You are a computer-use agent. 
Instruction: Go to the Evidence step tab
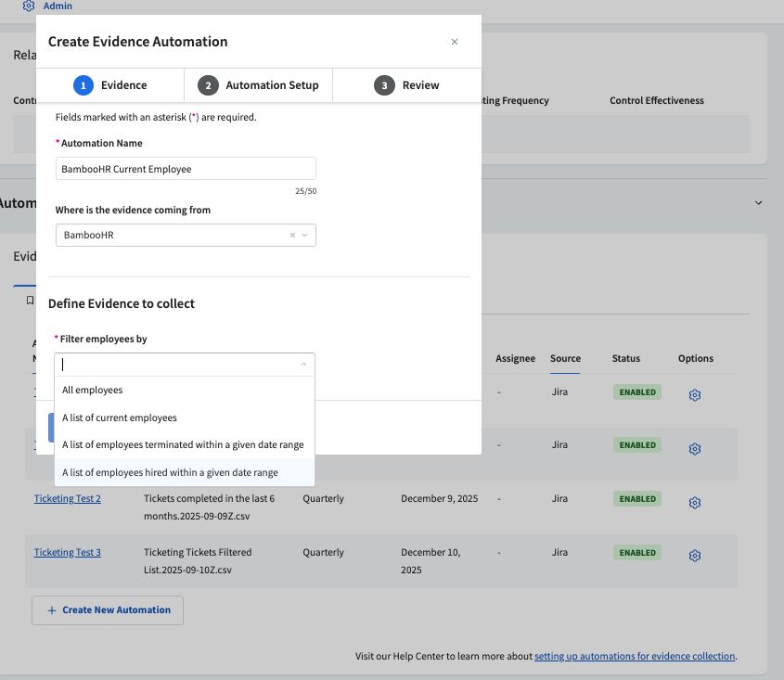coord(110,85)
